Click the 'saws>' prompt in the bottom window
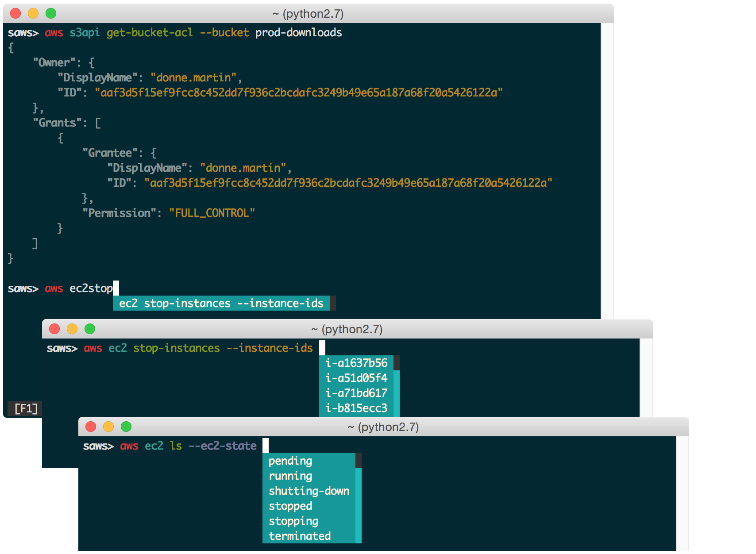The image size is (756, 554). (x=98, y=446)
